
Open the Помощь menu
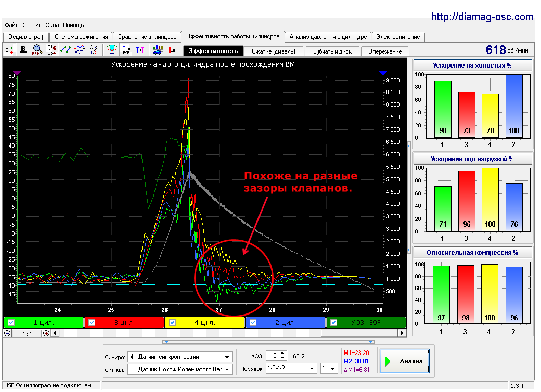tap(73, 25)
